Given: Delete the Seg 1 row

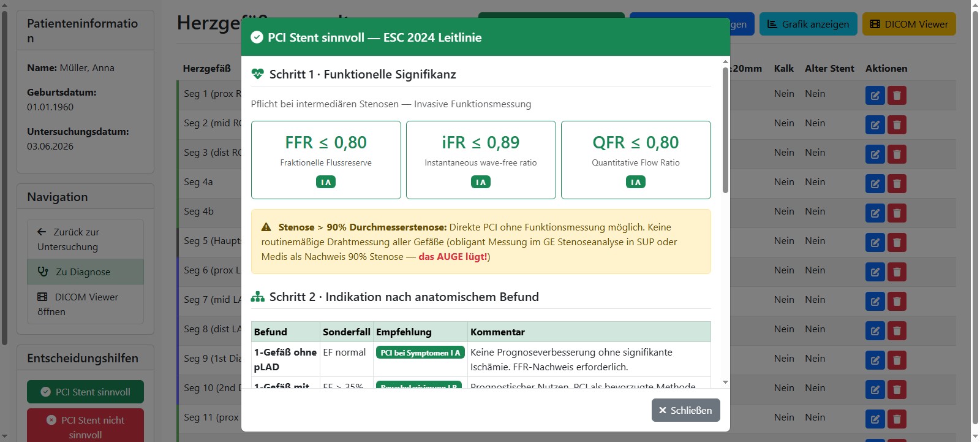Looking at the screenshot, I should click(897, 96).
